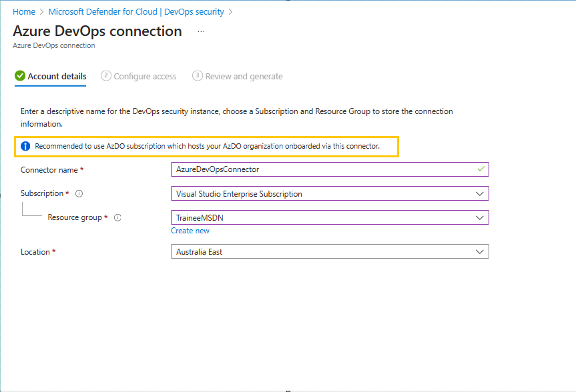Click the step 3 circle icon

coord(197,76)
